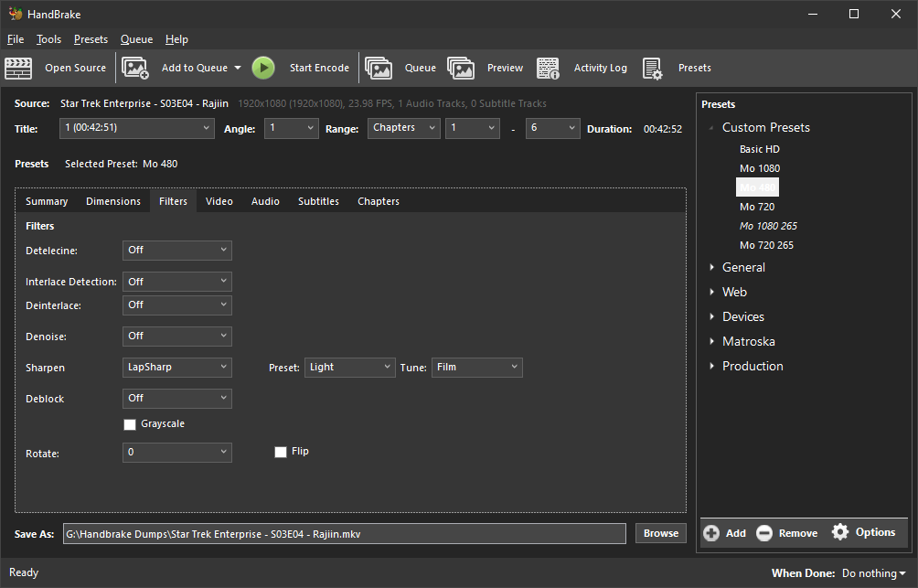Open the Queue icon in toolbar
The image size is (918, 588).
[379, 68]
